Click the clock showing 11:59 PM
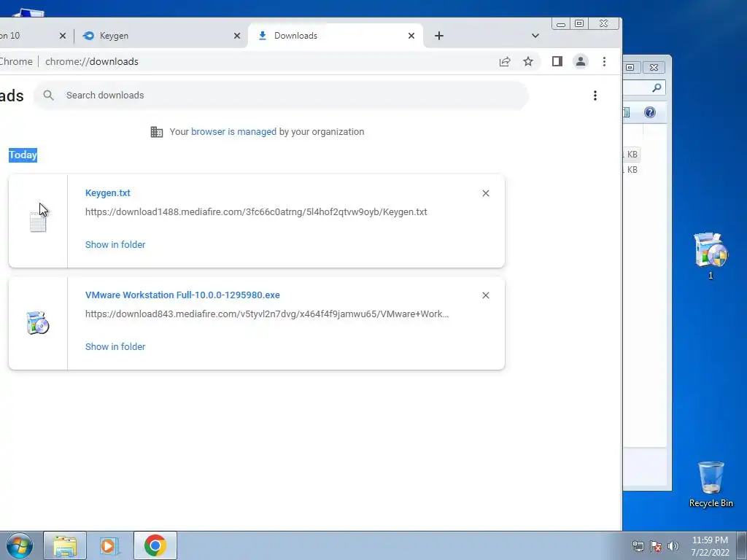747x560 pixels. pyautogui.click(x=710, y=546)
